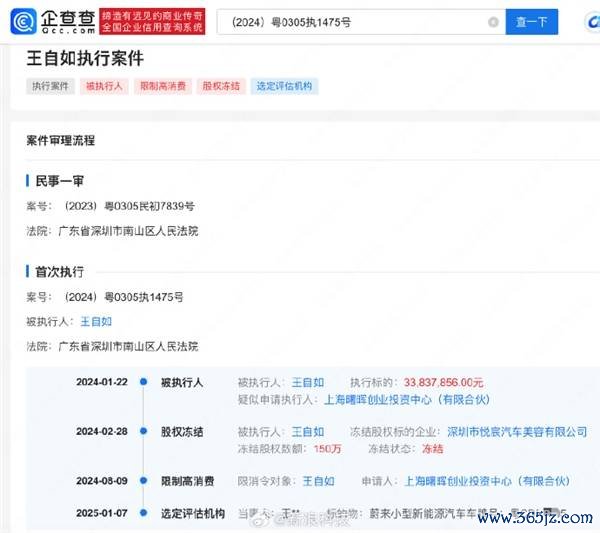Image resolution: width=600 pixels, height=533 pixels.
Task: Click the court name under 民事一审
Action: [x=128, y=231]
